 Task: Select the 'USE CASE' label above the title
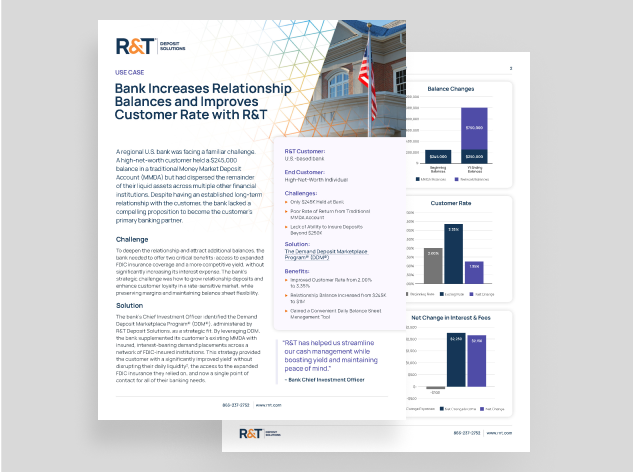tap(129, 72)
